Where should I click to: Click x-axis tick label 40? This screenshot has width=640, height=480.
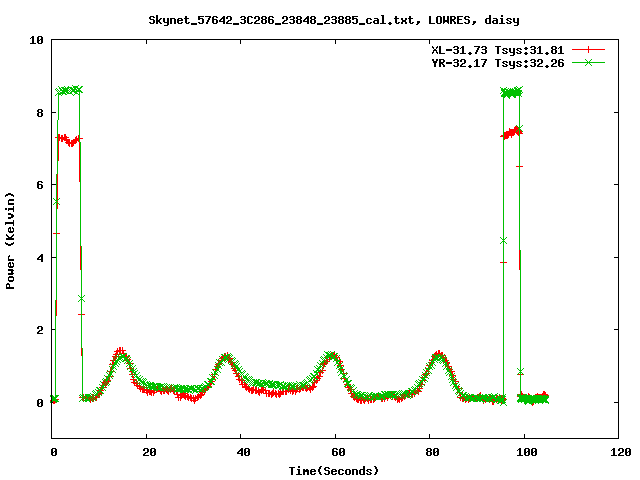tap(243, 452)
